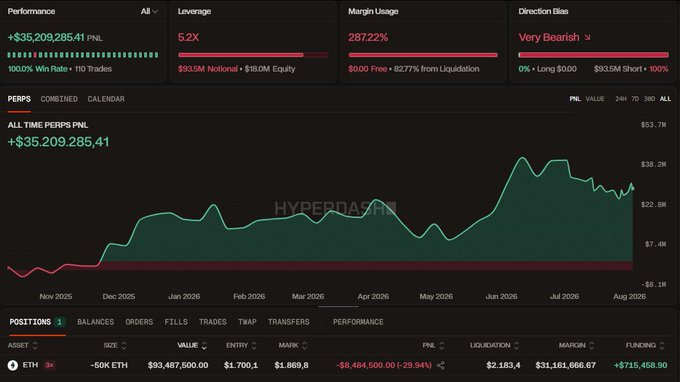The height and width of the screenshot is (382, 680).
Task: Click the $93.5M Notional text
Action: pos(208,69)
